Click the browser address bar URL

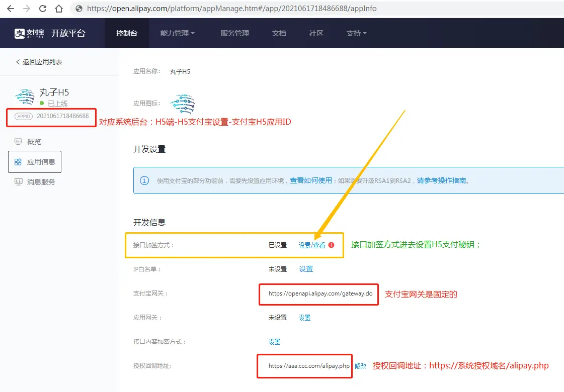pyautogui.click(x=231, y=9)
